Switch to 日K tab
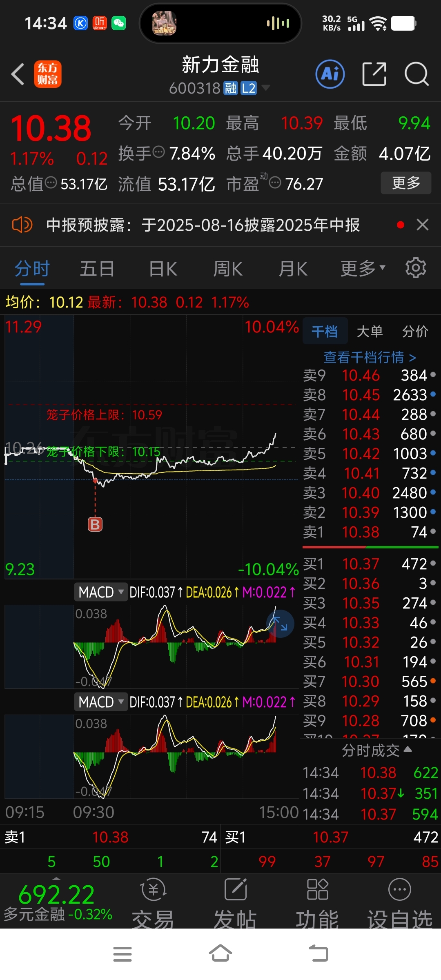The image size is (441, 980). 163,268
